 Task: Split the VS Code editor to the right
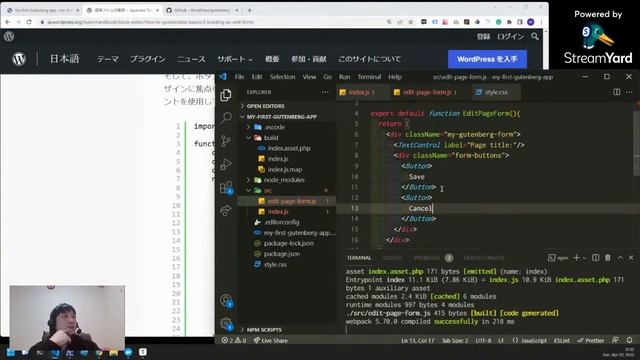617,92
